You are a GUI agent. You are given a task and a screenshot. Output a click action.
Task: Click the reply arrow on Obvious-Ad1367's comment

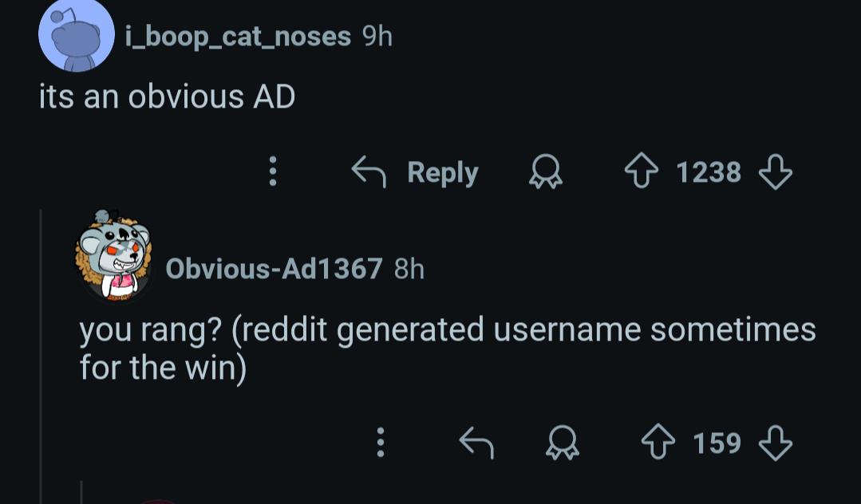tap(476, 443)
